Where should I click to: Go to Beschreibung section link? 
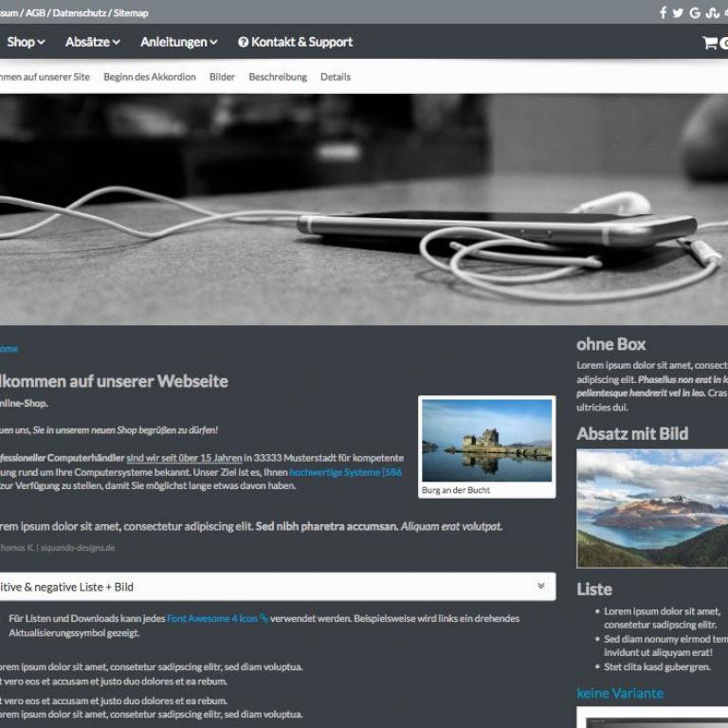(x=278, y=77)
